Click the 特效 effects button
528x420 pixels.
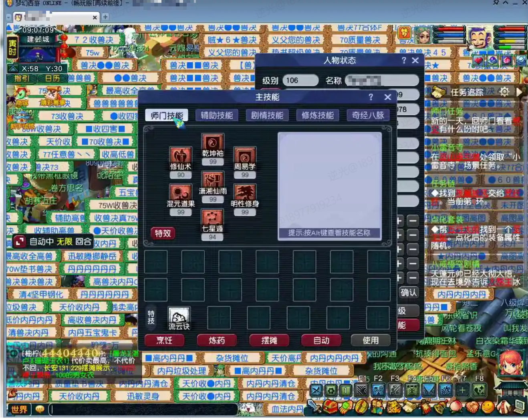[x=163, y=233]
